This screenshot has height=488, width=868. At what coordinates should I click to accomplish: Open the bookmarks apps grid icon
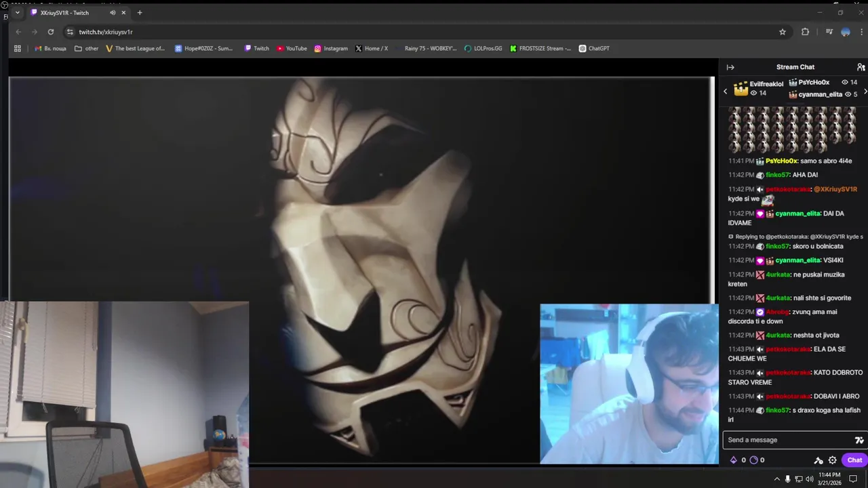click(18, 49)
